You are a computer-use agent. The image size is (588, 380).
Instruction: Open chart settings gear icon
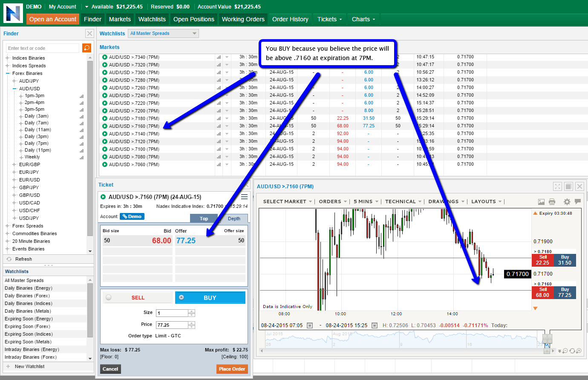pyautogui.click(x=567, y=202)
